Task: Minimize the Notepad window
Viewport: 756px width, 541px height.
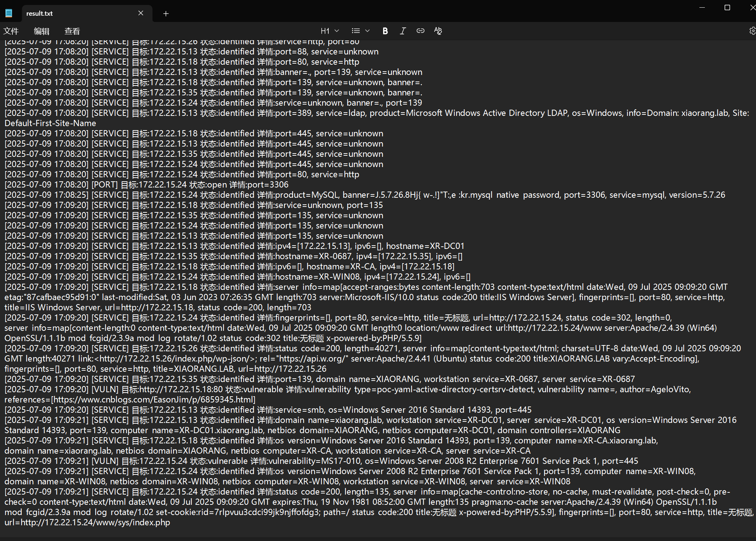Action: point(702,8)
